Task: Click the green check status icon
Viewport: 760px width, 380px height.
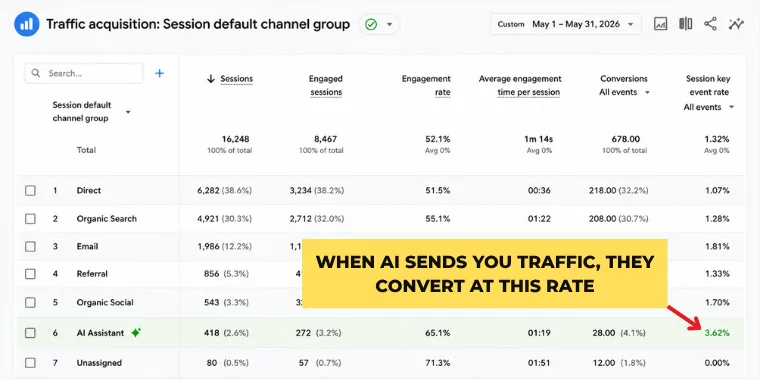Action: [x=371, y=24]
